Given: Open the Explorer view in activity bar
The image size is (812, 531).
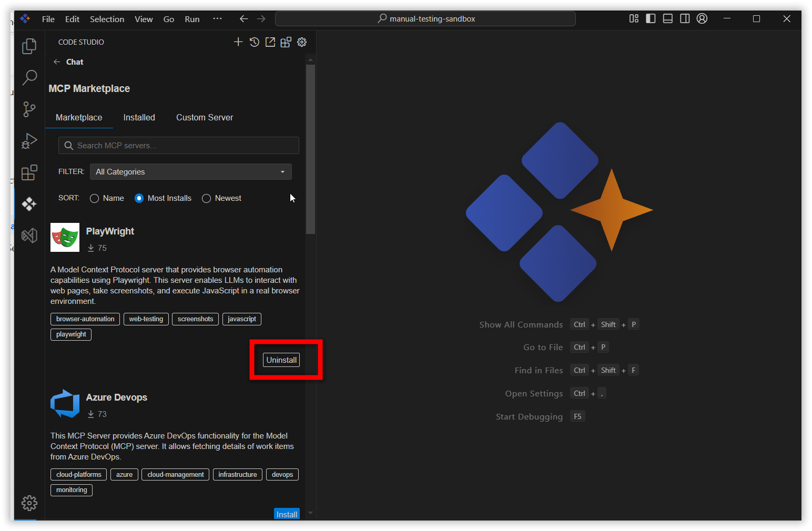Looking at the screenshot, I should (x=29, y=46).
